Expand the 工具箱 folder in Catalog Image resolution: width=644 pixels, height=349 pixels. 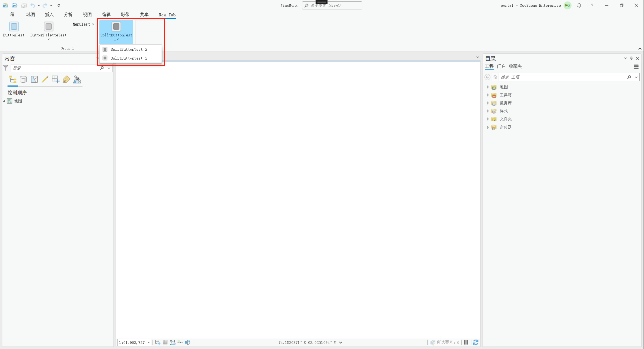pos(488,95)
